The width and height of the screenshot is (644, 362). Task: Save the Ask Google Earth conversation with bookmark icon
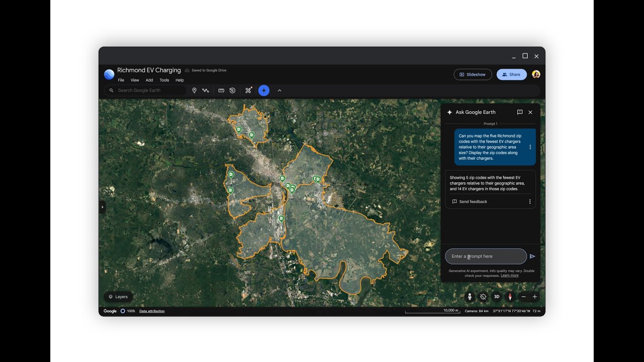pyautogui.click(x=520, y=112)
